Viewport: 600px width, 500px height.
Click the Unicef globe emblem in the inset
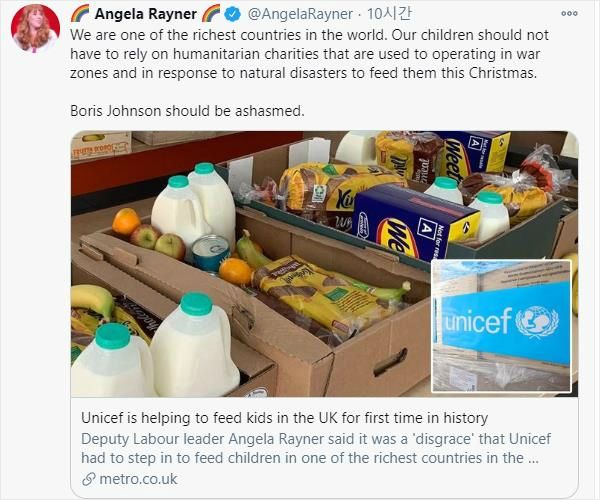(536, 322)
